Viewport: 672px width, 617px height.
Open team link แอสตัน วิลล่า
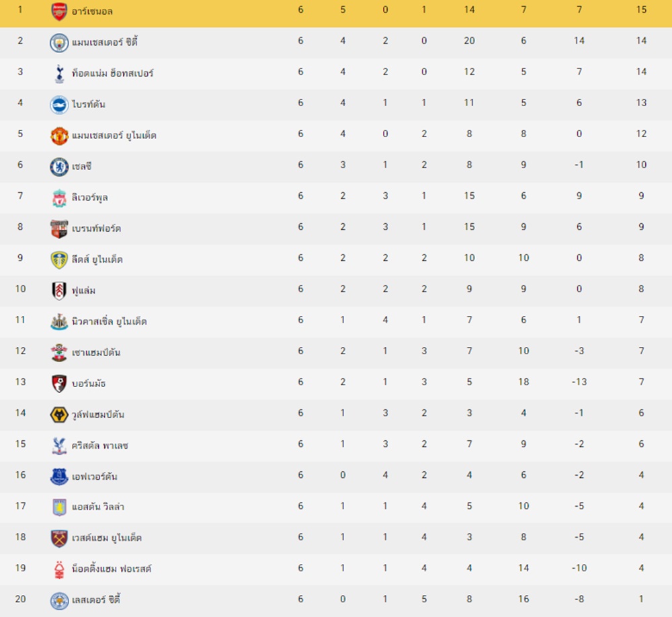98,507
